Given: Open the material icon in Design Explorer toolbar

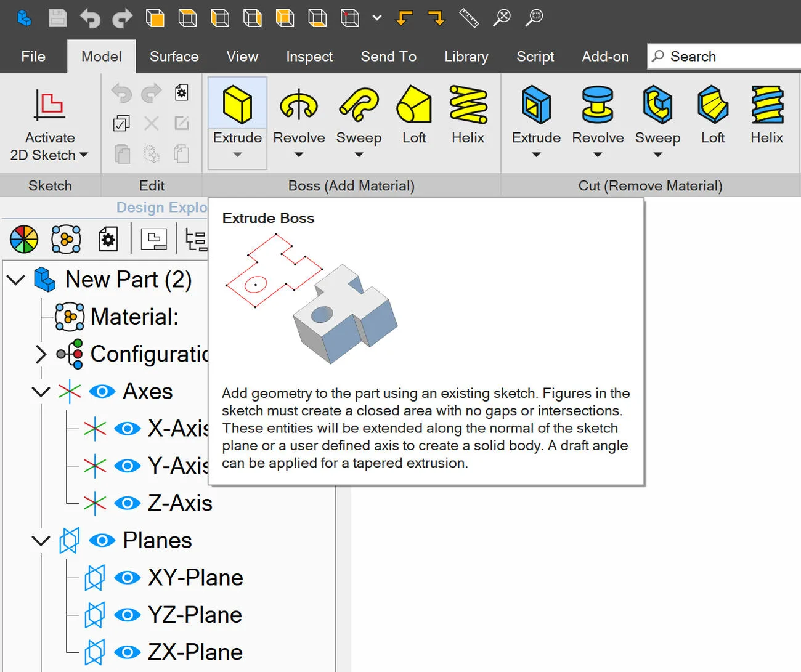Looking at the screenshot, I should pyautogui.click(x=66, y=239).
